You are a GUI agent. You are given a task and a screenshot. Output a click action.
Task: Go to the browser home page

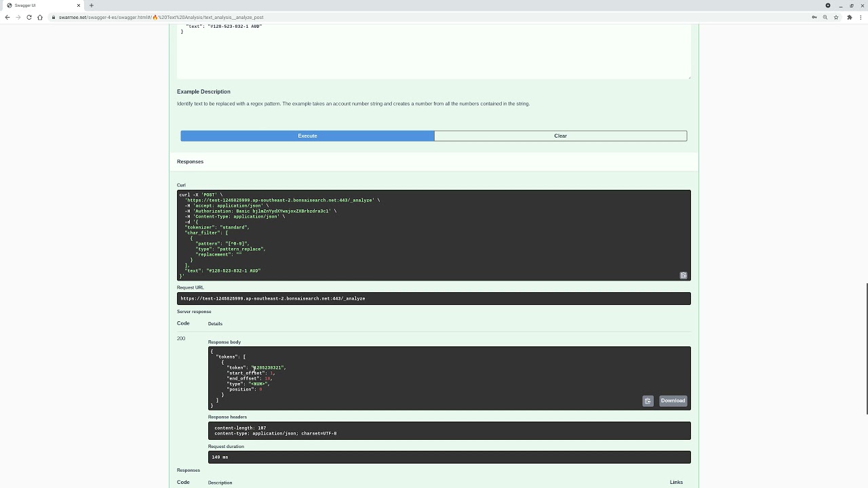[x=40, y=17]
